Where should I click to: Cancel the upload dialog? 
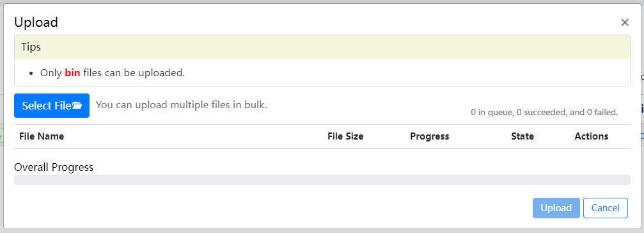point(606,208)
